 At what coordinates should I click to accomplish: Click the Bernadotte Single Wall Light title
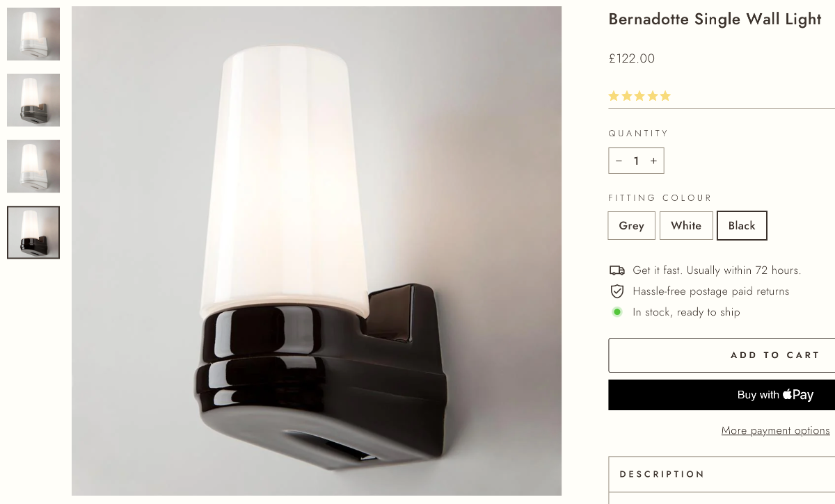pyautogui.click(x=715, y=19)
